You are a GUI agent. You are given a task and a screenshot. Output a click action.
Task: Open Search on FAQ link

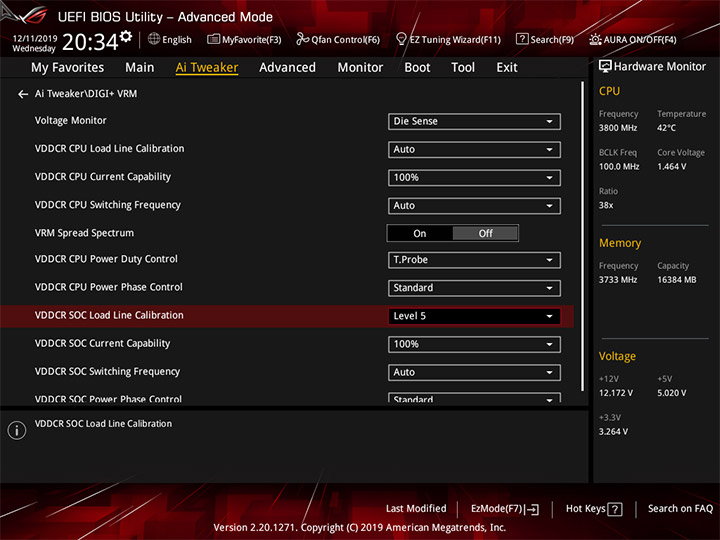(680, 509)
